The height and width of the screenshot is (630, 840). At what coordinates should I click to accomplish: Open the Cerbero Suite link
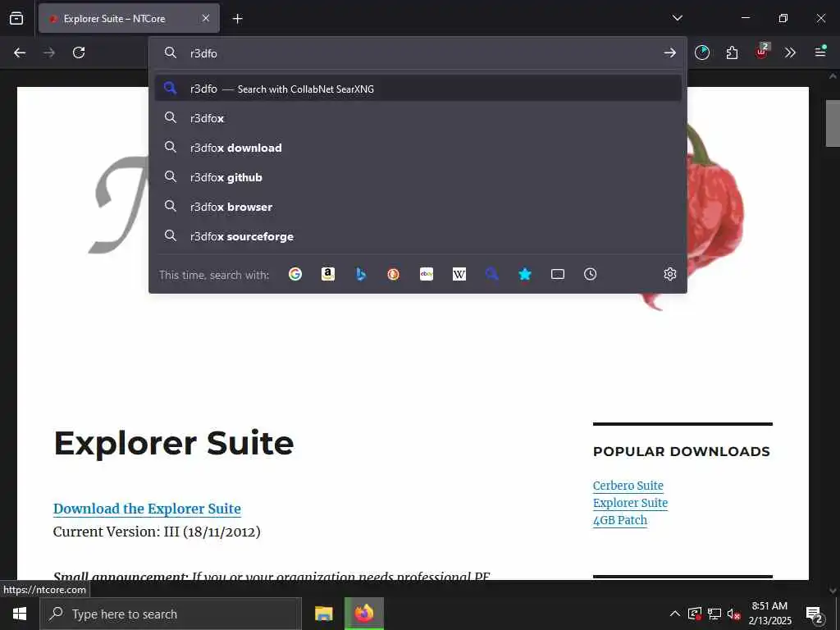(628, 486)
